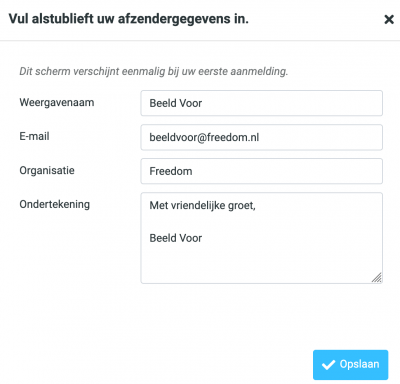Save the sender details with Opslaan
The height and width of the screenshot is (384, 400).
coord(350,365)
